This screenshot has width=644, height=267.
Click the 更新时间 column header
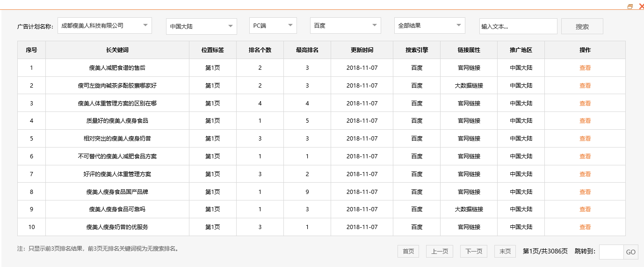click(x=362, y=50)
